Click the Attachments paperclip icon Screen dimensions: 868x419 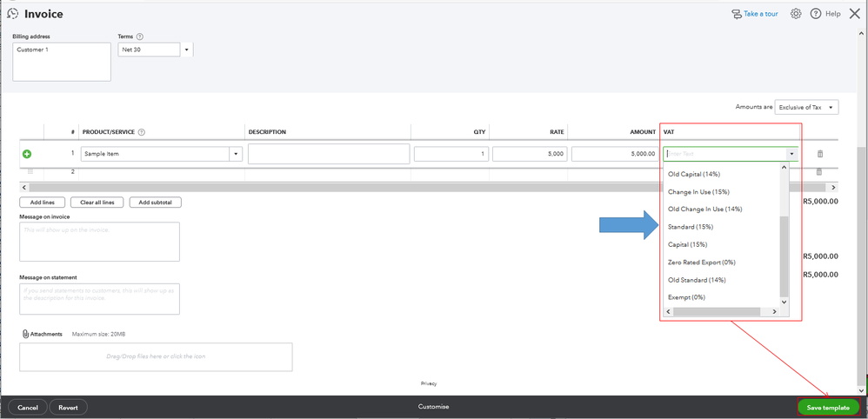[x=25, y=335]
